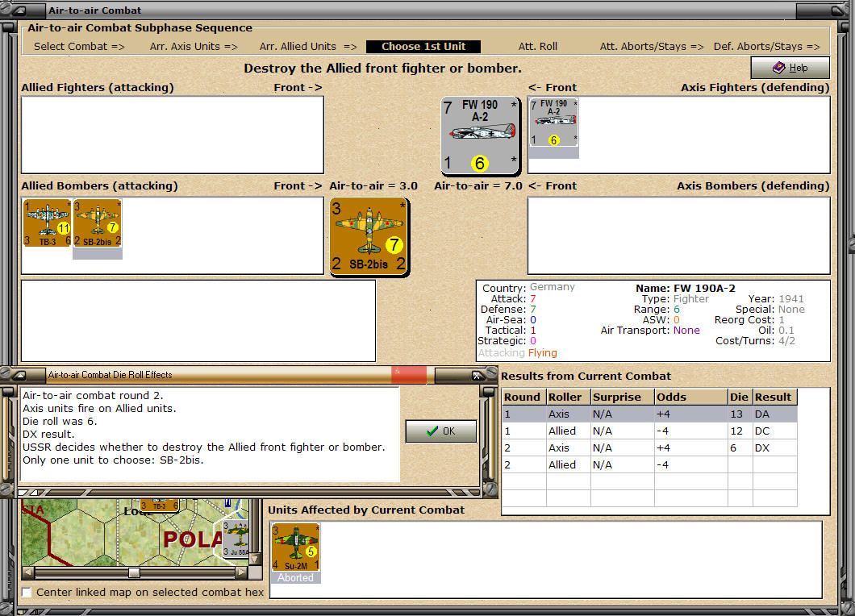Open the Help button

790,68
